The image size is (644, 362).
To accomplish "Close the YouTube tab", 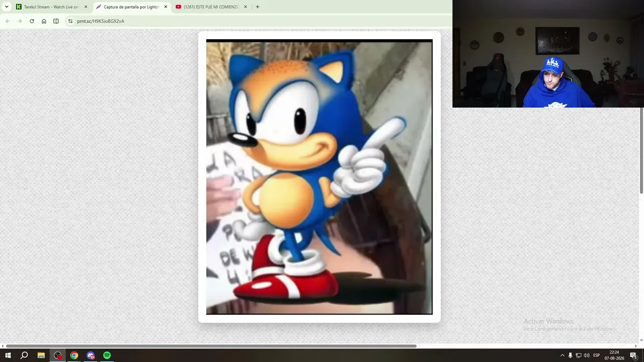I will 246,7.
